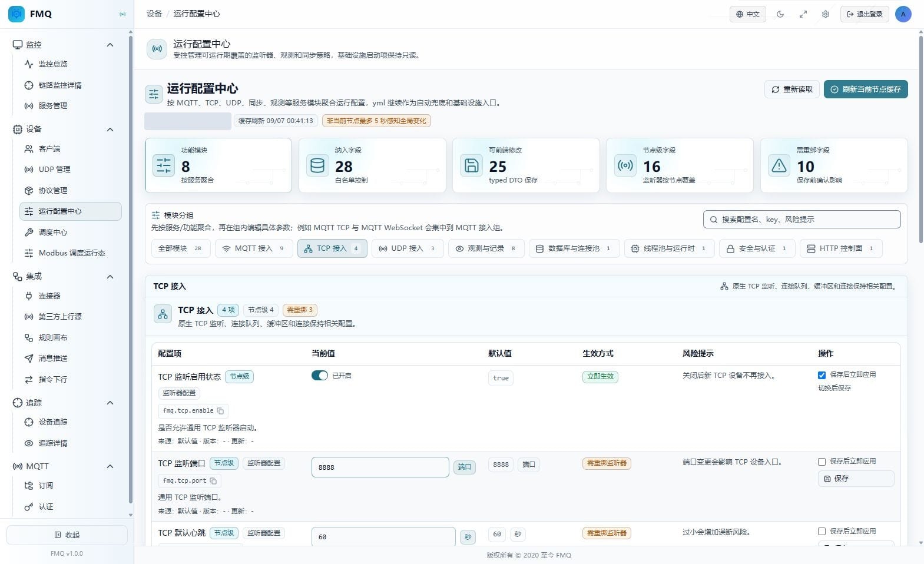
Task: Click 重新读取 button
Action: click(792, 89)
